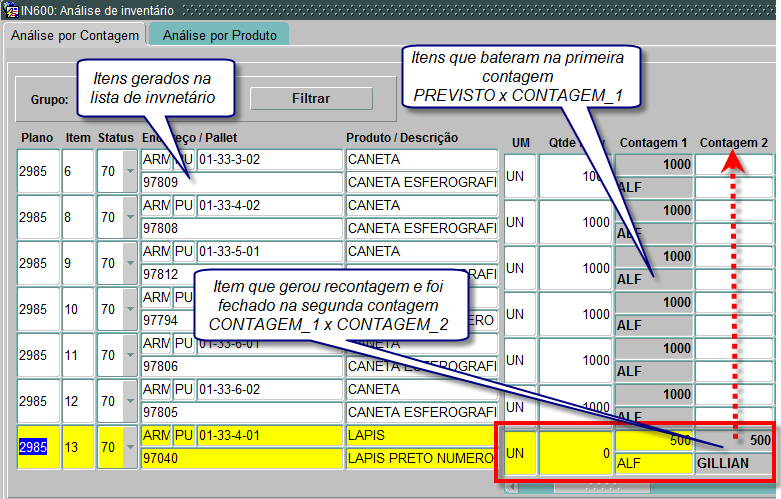Click pallet field 97806
This screenshot has height=499, width=781.
242,366
